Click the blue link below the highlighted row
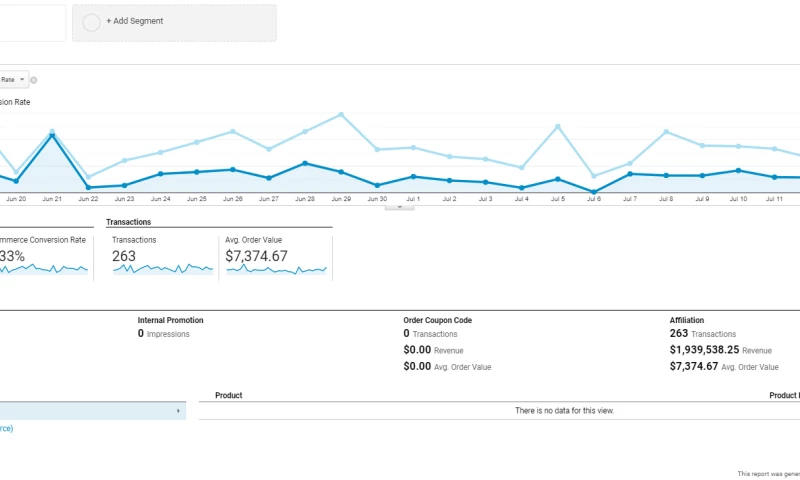The height and width of the screenshot is (480, 800). (x=6, y=428)
